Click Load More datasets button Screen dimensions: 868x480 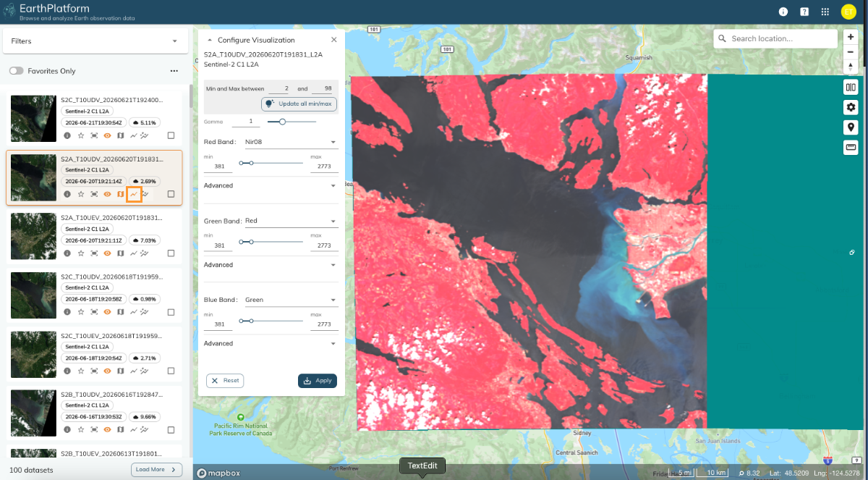pos(156,469)
